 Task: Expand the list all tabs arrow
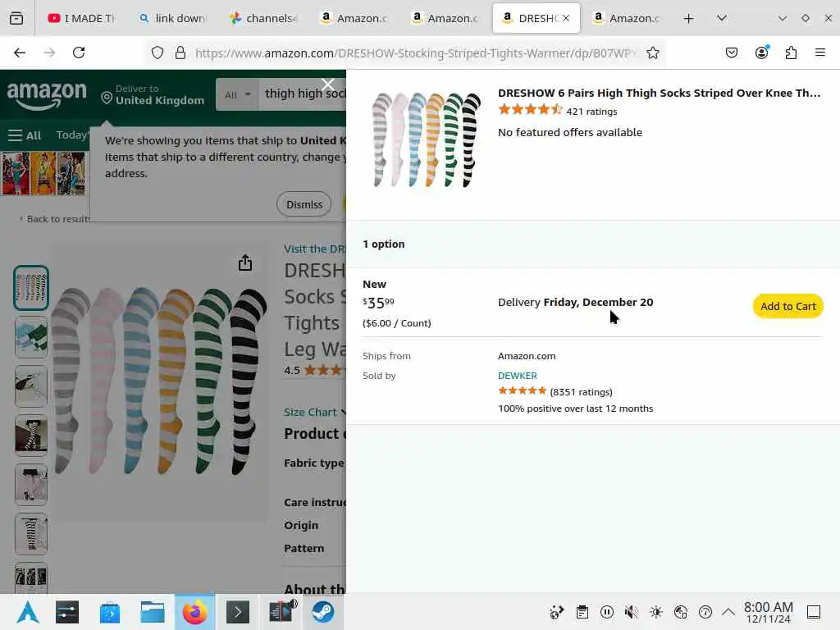[x=722, y=18]
